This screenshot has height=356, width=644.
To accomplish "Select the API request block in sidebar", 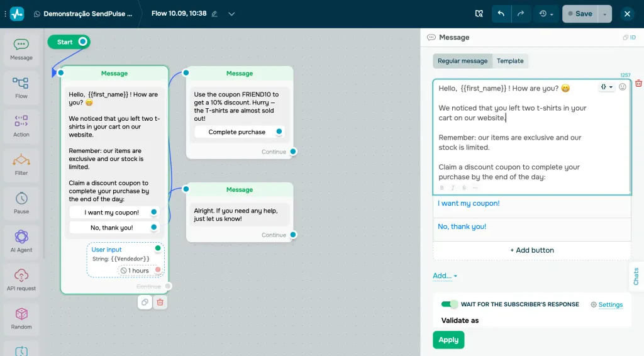I will (x=21, y=281).
